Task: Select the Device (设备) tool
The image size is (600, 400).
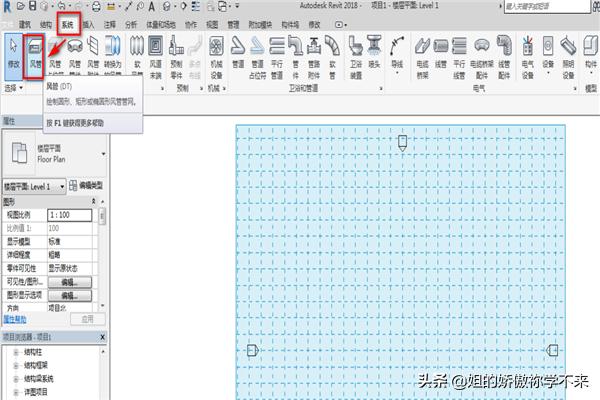Action: point(548,54)
